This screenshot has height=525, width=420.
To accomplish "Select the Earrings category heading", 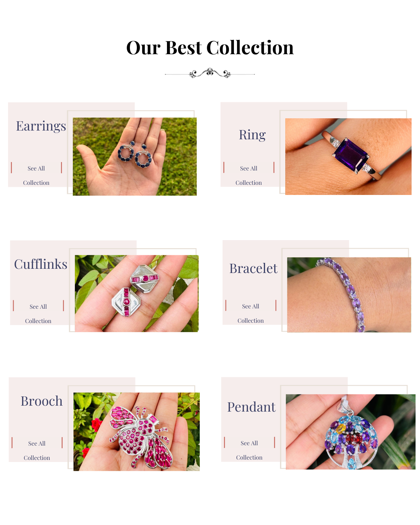I will coord(41,126).
